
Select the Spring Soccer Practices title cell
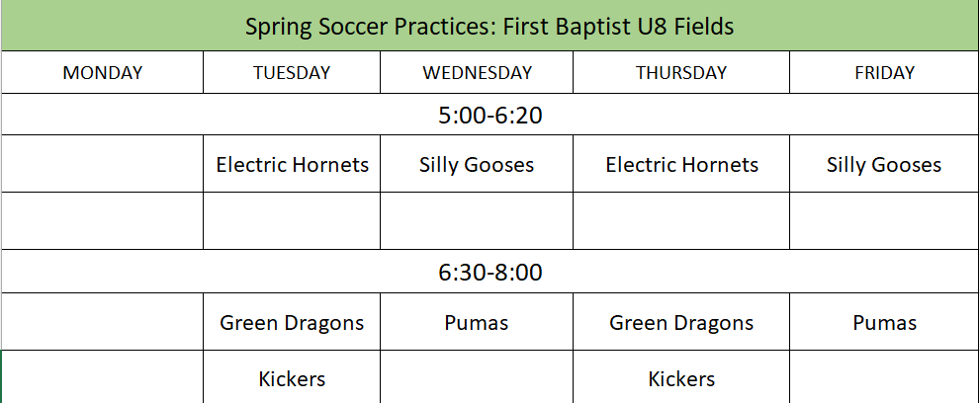pos(490,26)
